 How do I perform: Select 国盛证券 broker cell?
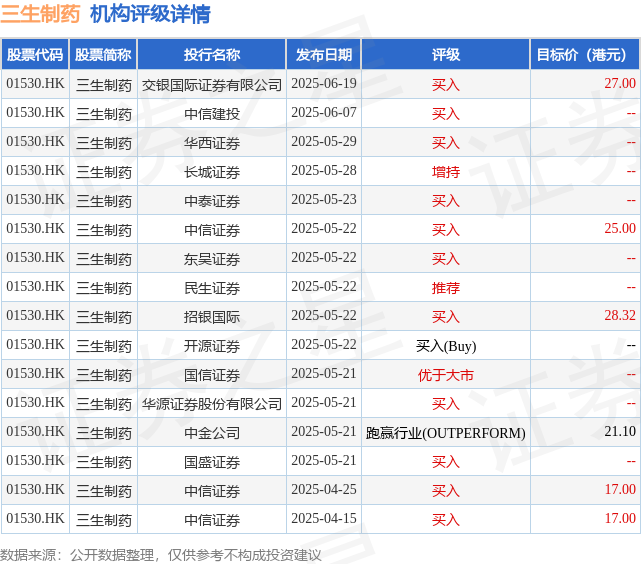click(x=212, y=462)
